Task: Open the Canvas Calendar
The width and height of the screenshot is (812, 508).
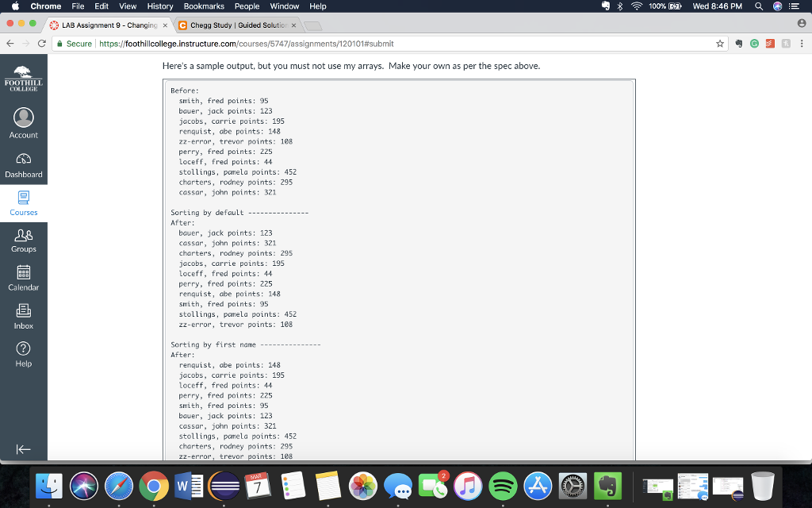Action: 23,280
